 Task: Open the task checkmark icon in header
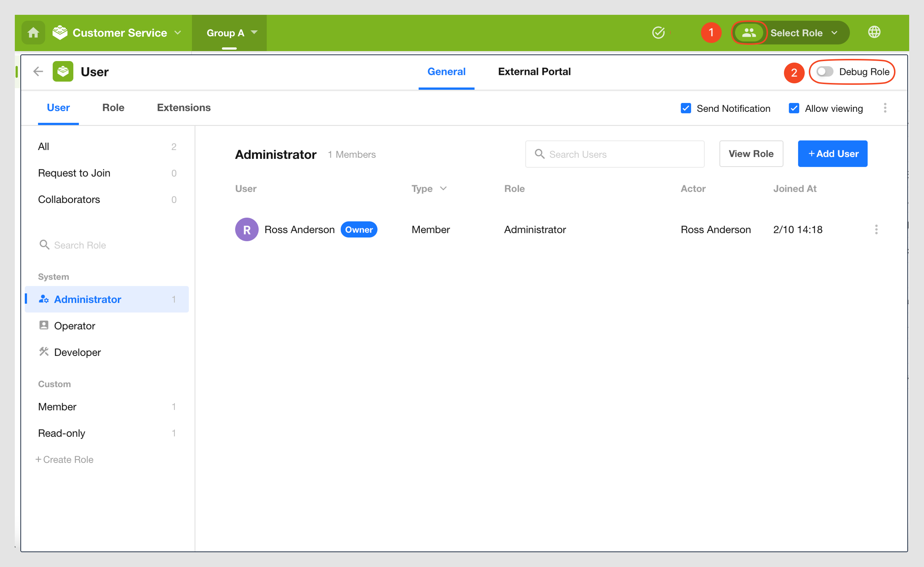point(658,33)
